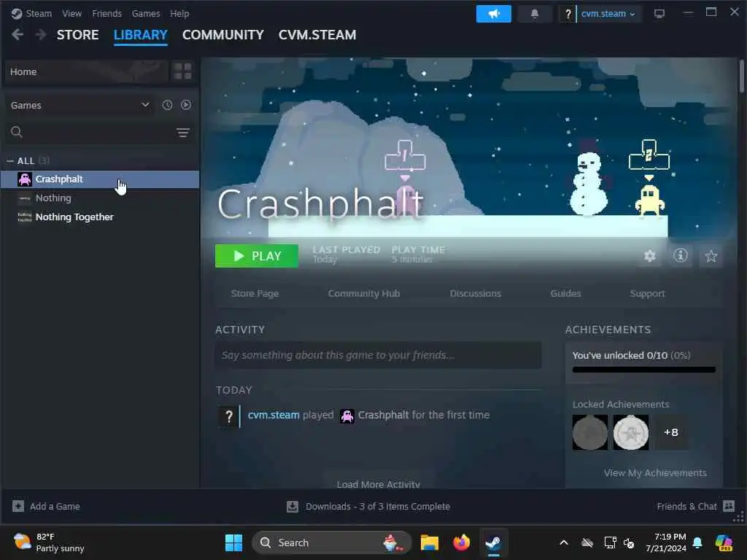Image resolution: width=747 pixels, height=560 pixels.
Task: Click the Steam logo icon in menu bar
Action: [17, 13]
